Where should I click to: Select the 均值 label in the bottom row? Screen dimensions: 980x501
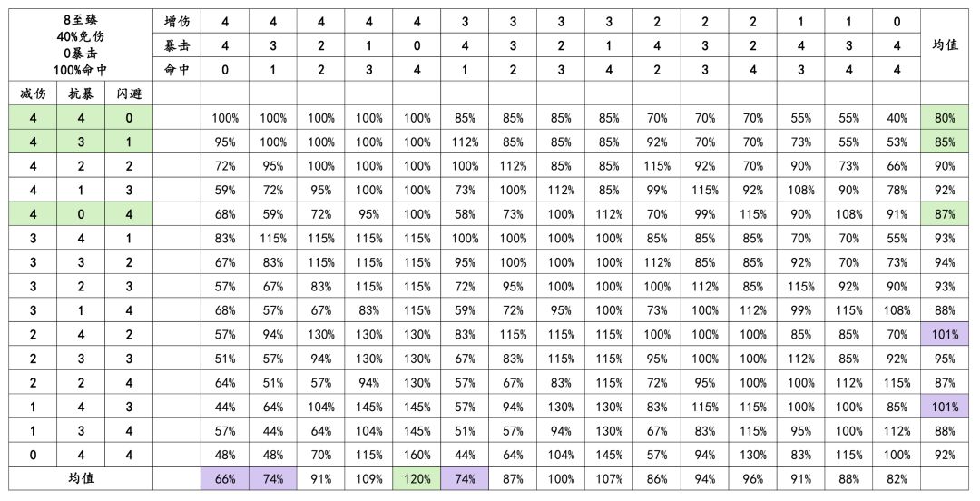(81, 477)
